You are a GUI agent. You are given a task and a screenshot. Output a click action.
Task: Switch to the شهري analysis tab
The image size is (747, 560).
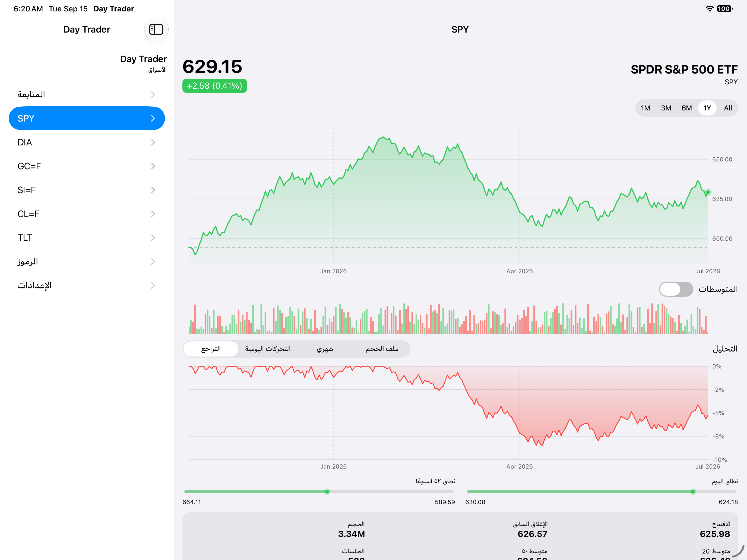(325, 349)
